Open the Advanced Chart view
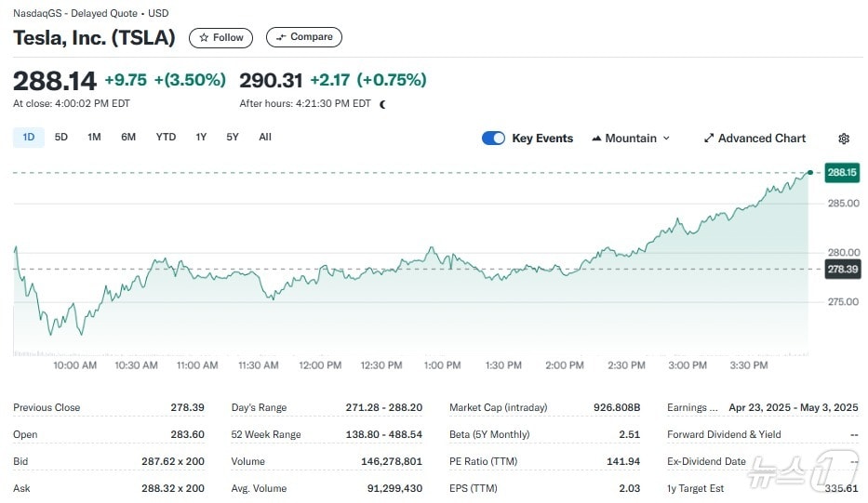868x503 pixels. click(754, 139)
